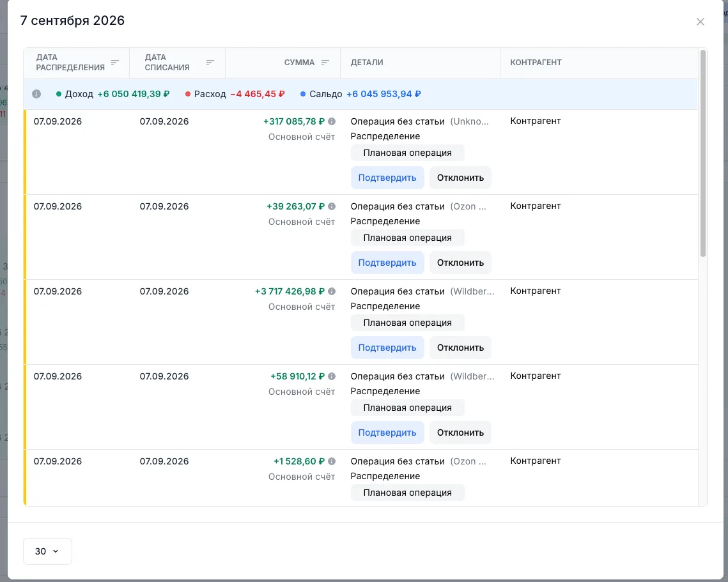Click Основной счёт under +317 085,78 ₽
Image resolution: width=728 pixels, height=582 pixels.
pos(301,137)
